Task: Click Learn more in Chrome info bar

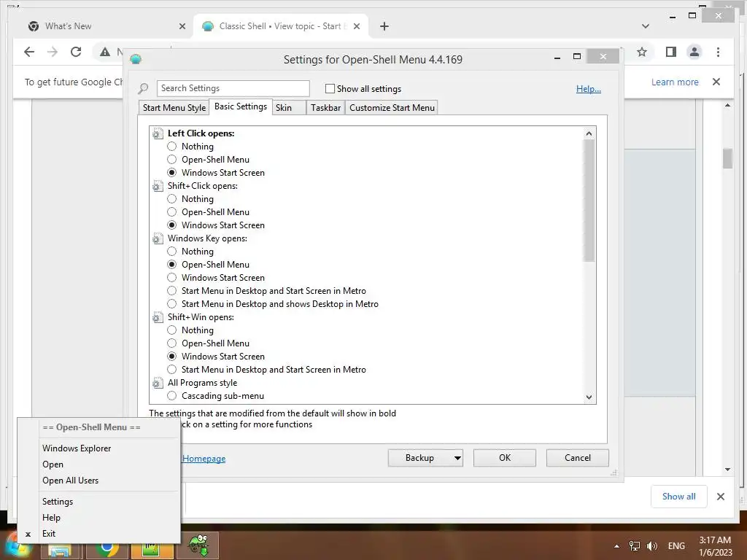Action: click(x=675, y=82)
